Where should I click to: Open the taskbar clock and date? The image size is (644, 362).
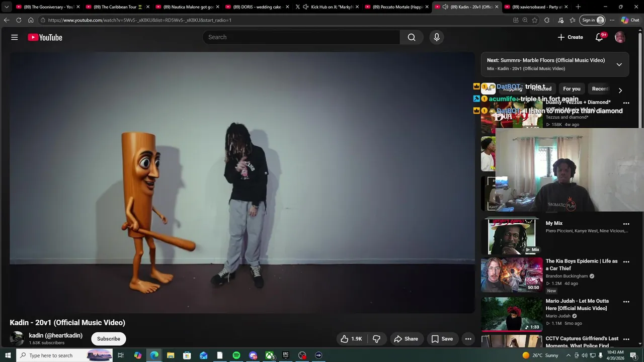615,355
